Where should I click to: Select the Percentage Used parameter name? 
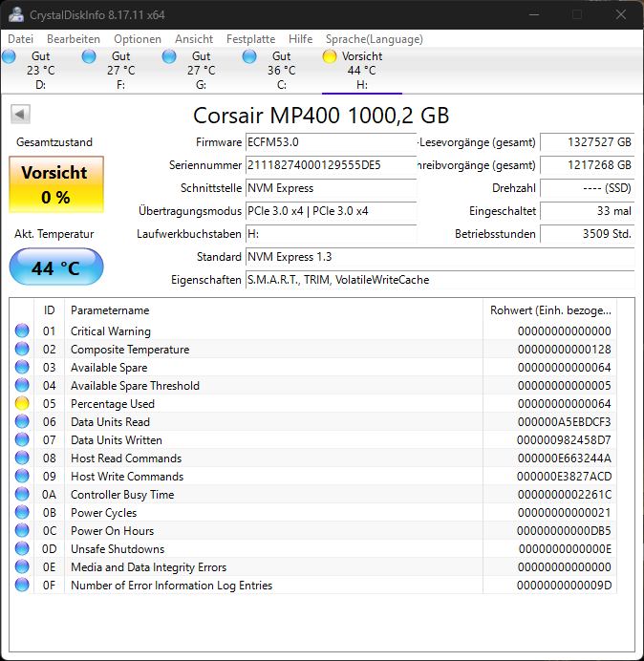pos(113,404)
